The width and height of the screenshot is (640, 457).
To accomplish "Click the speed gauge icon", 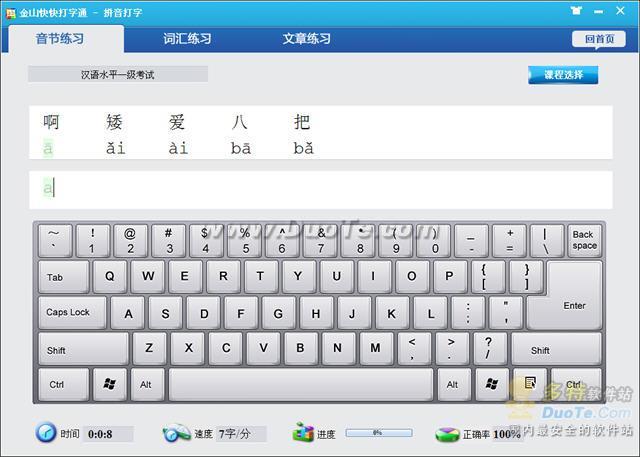I will point(176,433).
